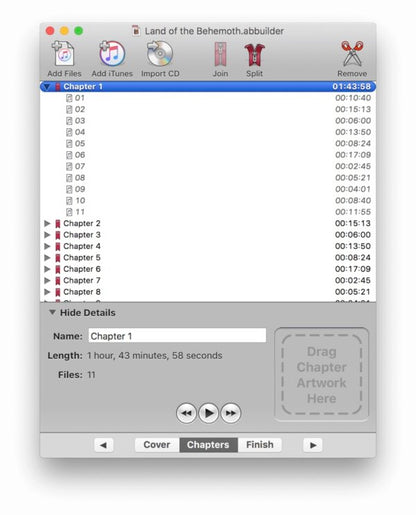Click the 01:43:58 duration of Chapter 1
The width and height of the screenshot is (416, 515).
tap(352, 87)
